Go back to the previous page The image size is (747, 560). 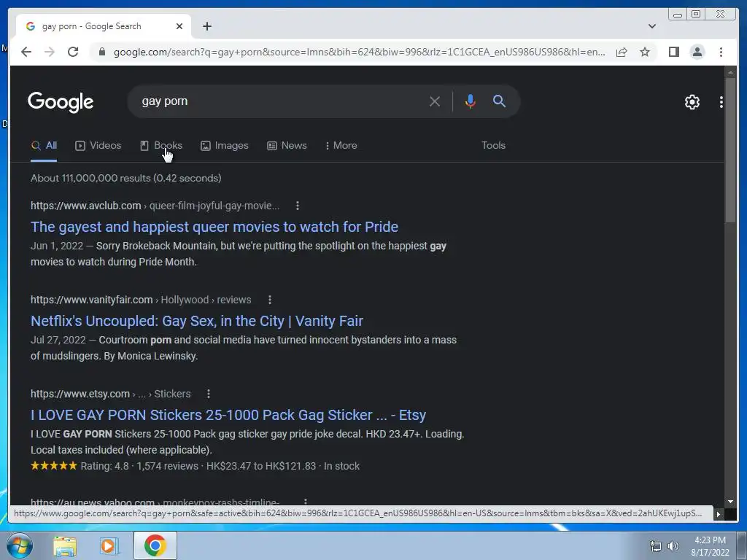coord(26,52)
